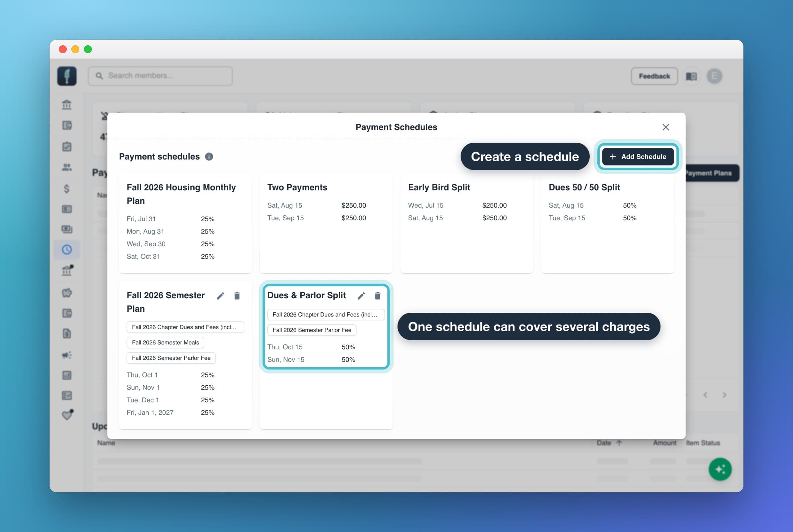The image size is (793, 532).
Task: Click the Payment Plans button behind the dialog
Action: pyautogui.click(x=712, y=173)
